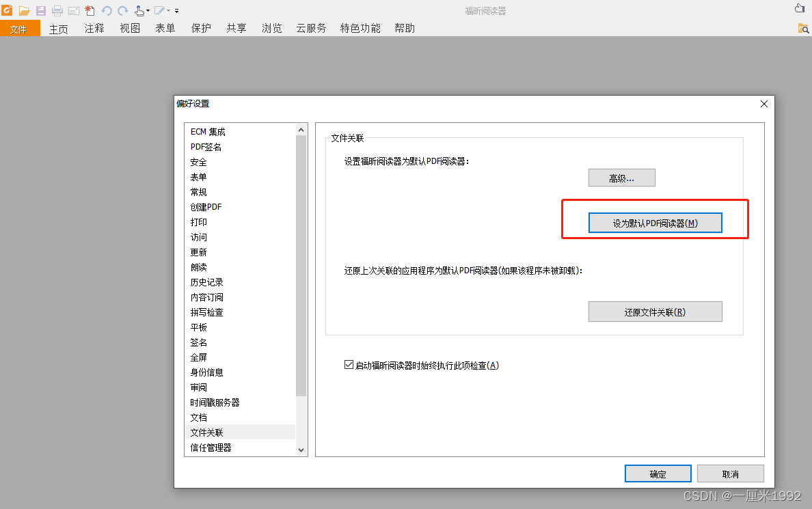Click the category list scroll up arrow

tap(301, 130)
